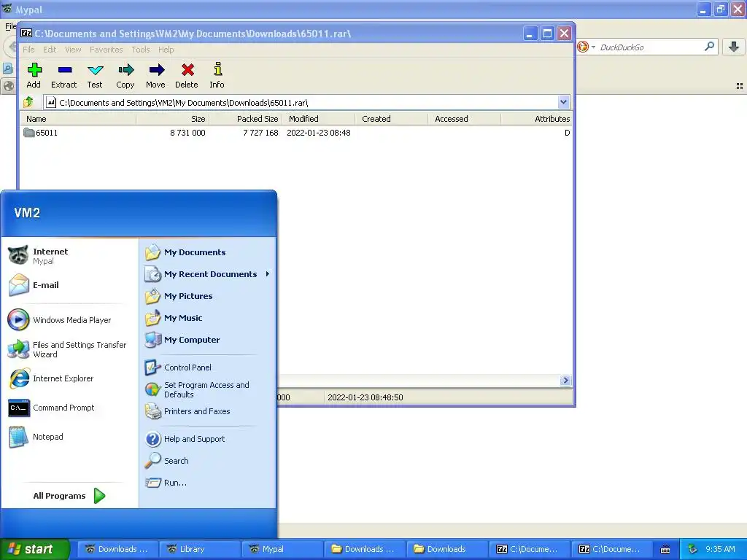Click the red Delete icon
Screen dimensions: 747x560
[186, 75]
